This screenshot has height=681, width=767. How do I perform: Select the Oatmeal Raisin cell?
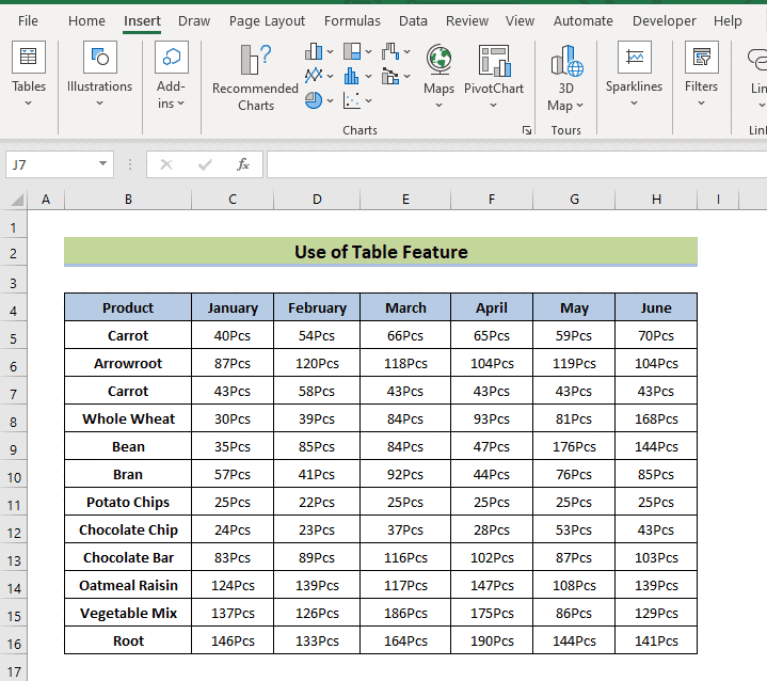point(128,585)
